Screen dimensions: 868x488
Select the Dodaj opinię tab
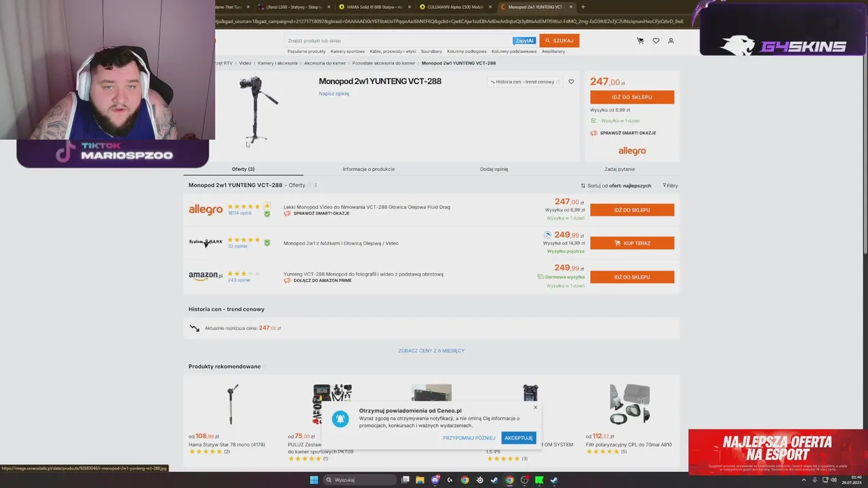(494, 169)
